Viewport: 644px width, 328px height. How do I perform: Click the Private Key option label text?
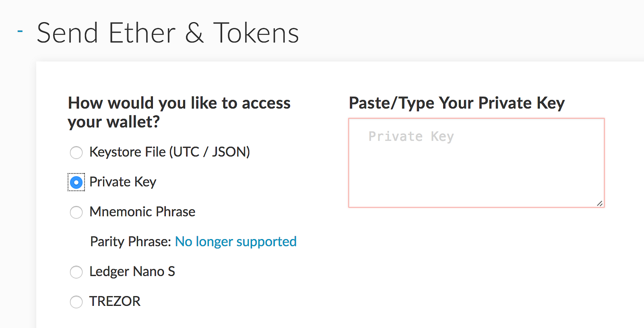click(123, 182)
